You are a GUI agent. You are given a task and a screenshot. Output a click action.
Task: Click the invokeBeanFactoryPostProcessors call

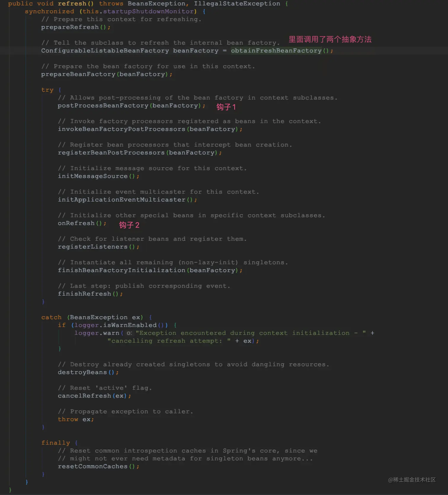tap(150, 129)
